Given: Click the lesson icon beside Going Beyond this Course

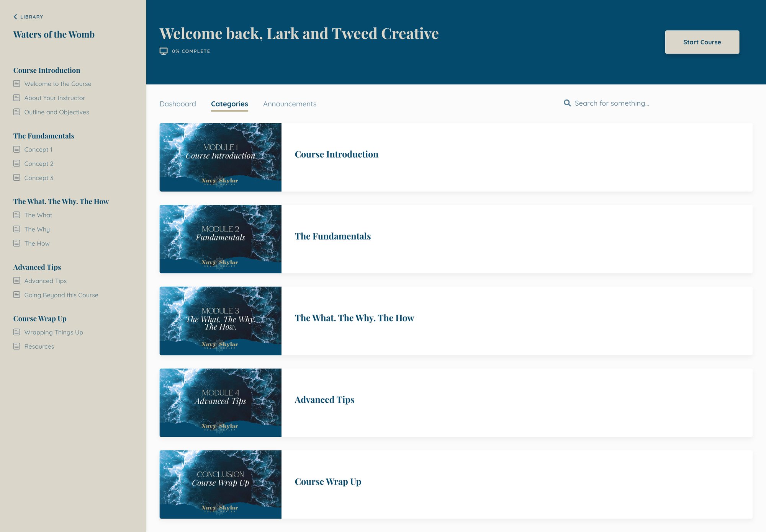Looking at the screenshot, I should click(x=16, y=295).
